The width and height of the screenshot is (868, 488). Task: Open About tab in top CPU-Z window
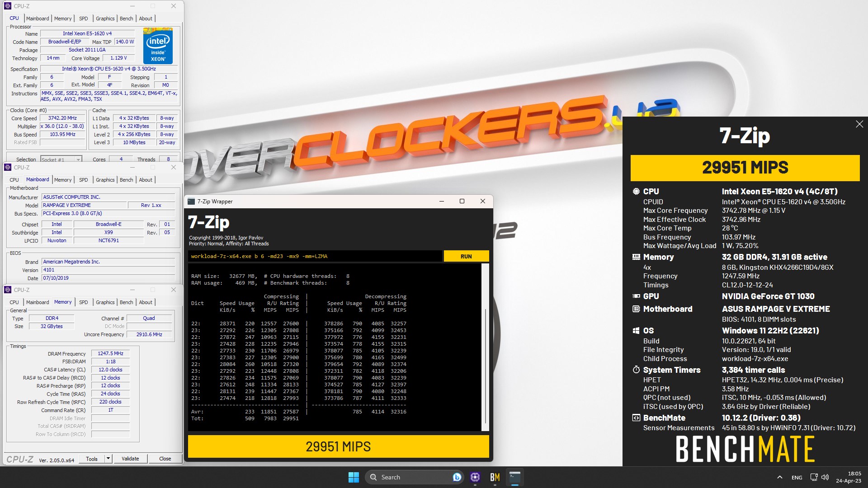[146, 19]
